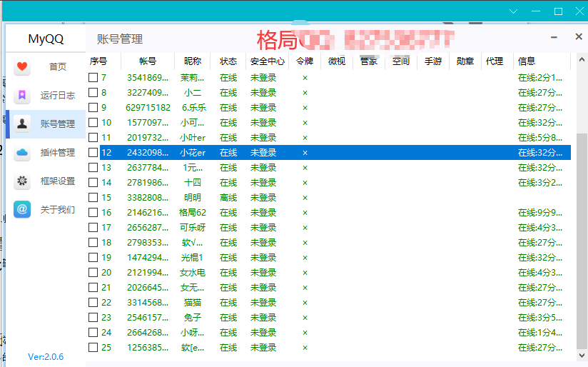Sort by the 安全中心 column header

pyautogui.click(x=268, y=61)
